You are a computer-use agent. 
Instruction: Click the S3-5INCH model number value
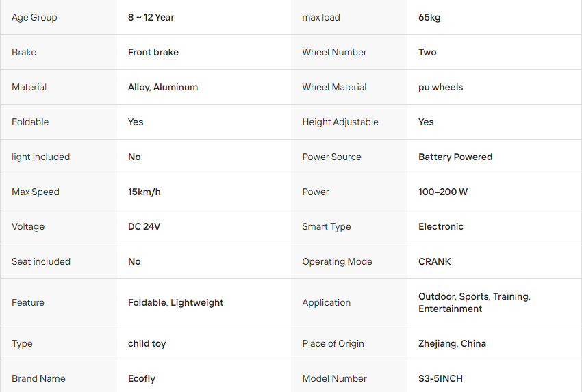pyautogui.click(x=440, y=378)
